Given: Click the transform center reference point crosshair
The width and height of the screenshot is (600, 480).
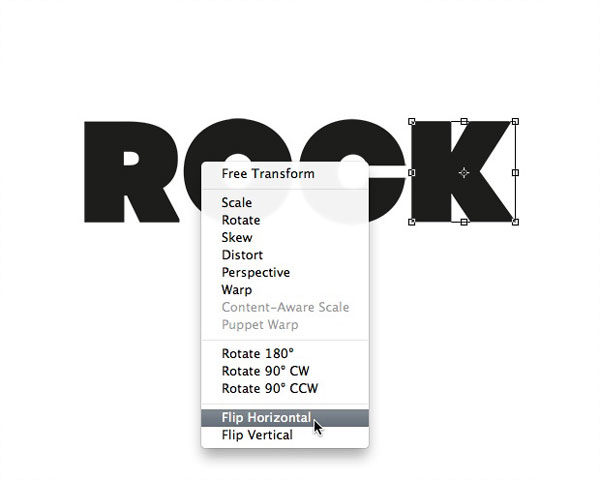Looking at the screenshot, I should [464, 173].
